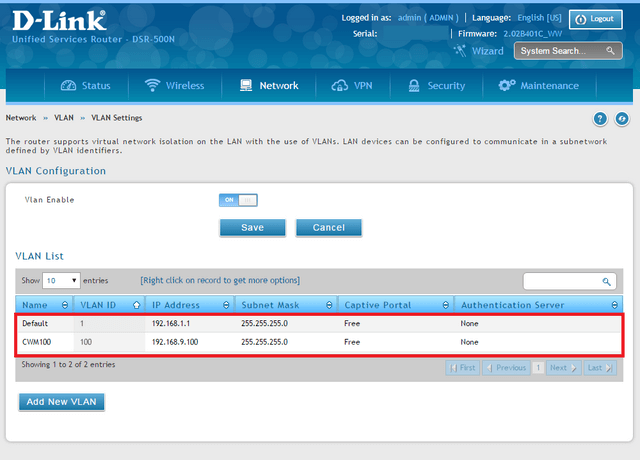Click the VLAN list search field
This screenshot has height=460, width=640.
560,282
